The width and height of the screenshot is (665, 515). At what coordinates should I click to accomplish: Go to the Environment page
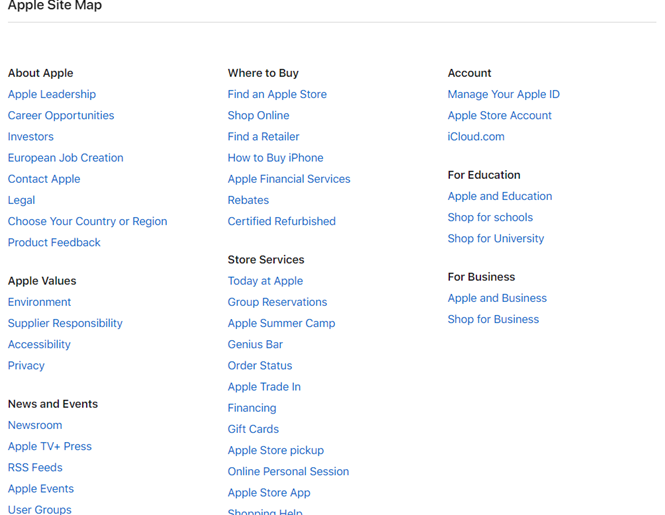tap(39, 302)
